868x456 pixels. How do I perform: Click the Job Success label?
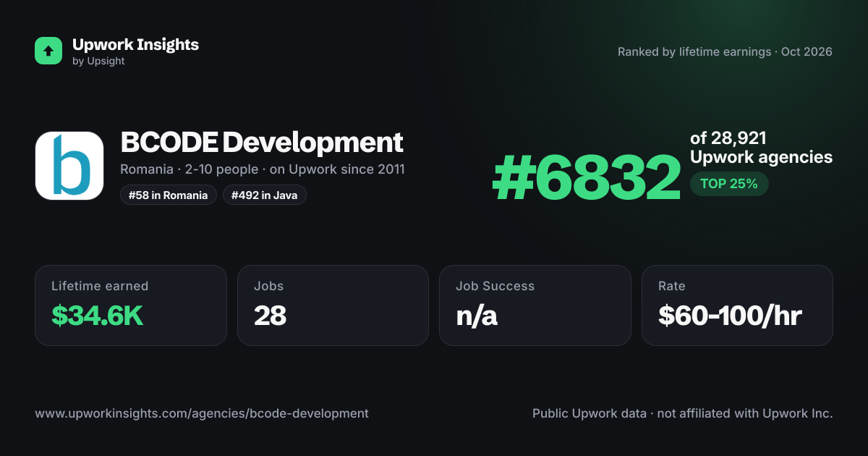point(495,286)
